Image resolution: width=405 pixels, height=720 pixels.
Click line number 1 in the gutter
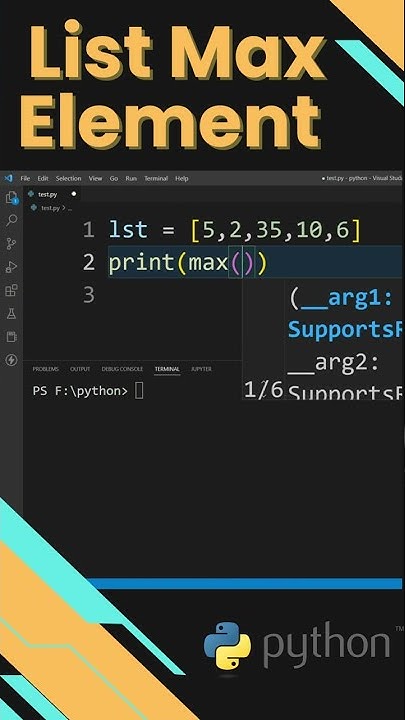89,230
